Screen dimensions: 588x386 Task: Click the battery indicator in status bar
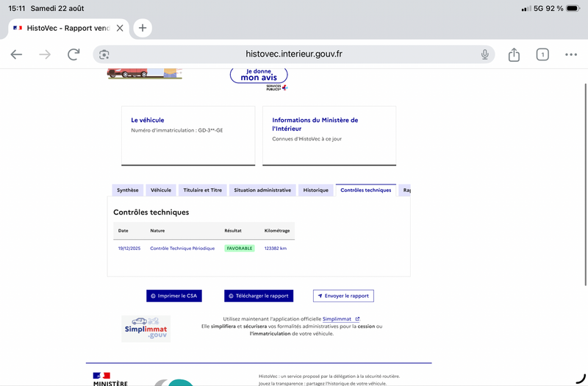[573, 8]
